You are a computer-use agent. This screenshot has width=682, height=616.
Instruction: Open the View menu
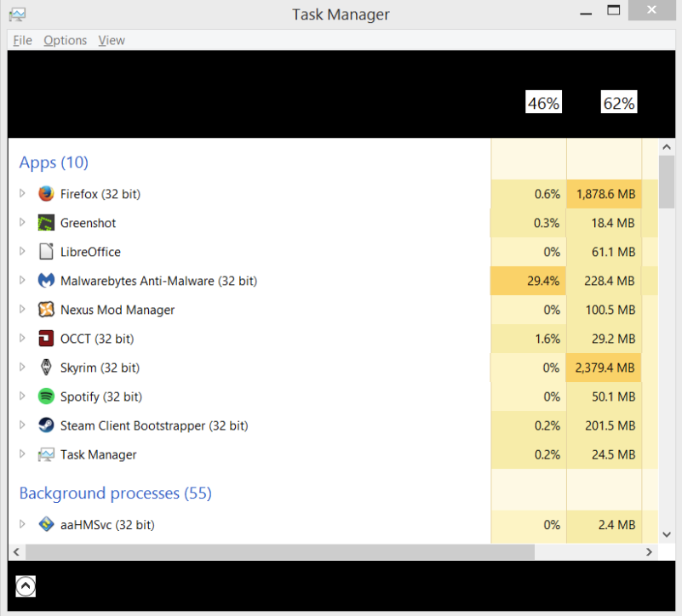[x=112, y=41]
